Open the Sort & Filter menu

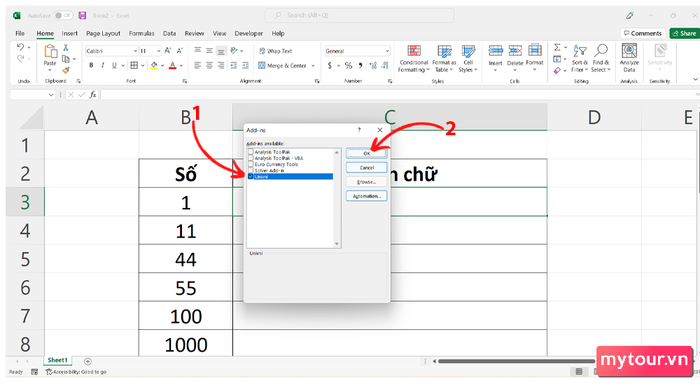tap(579, 58)
